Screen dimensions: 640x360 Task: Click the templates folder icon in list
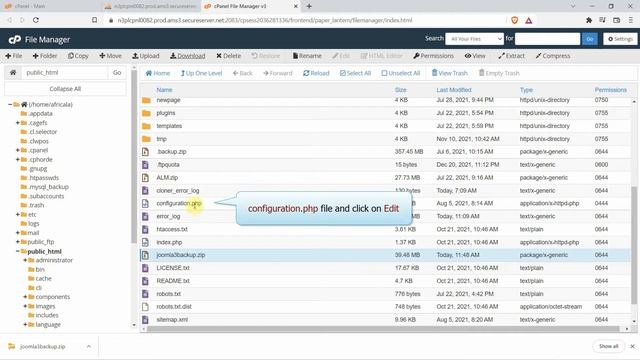(x=146, y=126)
